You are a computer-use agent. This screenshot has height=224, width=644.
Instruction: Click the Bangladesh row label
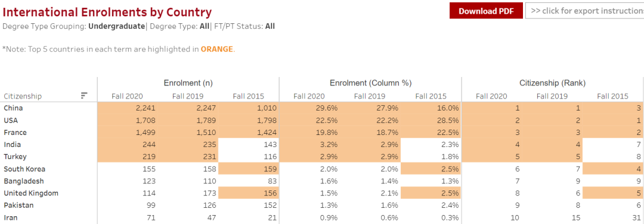click(x=24, y=181)
